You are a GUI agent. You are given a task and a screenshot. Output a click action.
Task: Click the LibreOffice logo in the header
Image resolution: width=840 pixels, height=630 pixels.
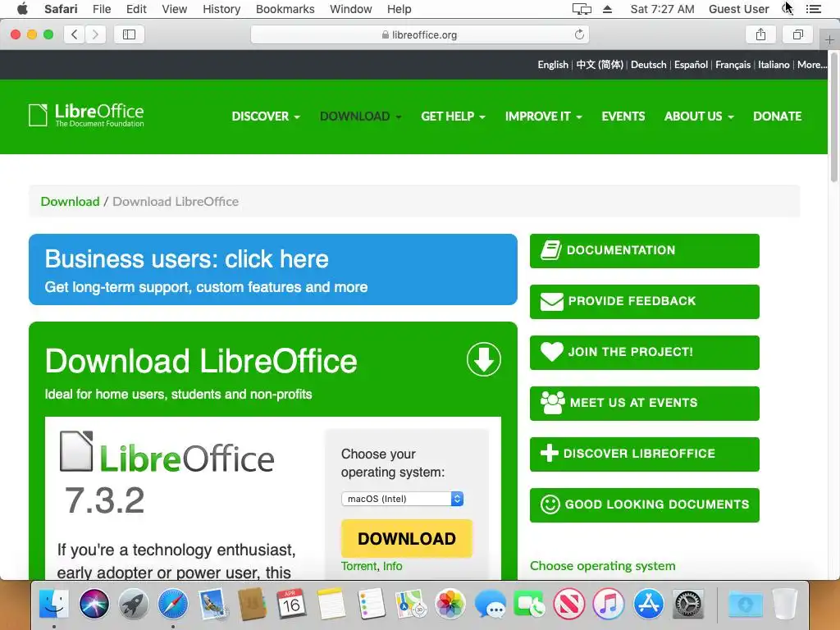86,115
